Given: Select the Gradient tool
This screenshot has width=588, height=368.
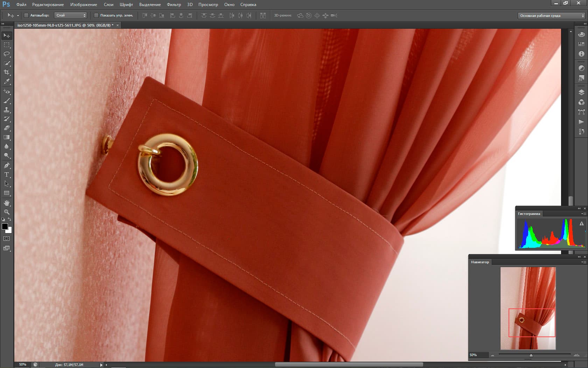Looking at the screenshot, I should pos(7,137).
